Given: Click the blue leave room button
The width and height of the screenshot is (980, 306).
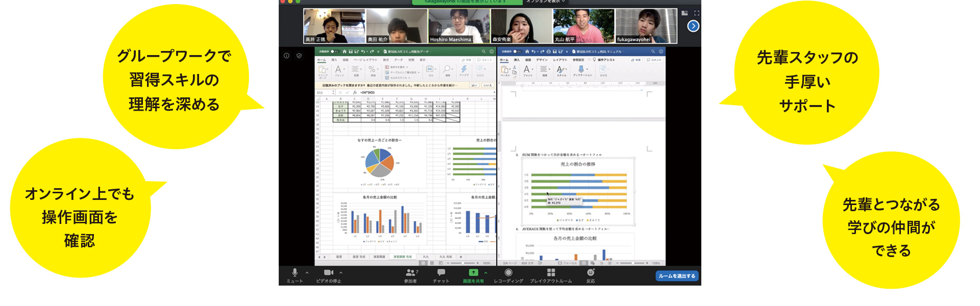Looking at the screenshot, I should (x=677, y=276).
